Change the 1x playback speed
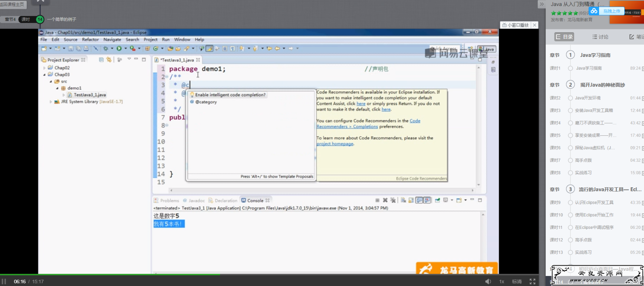 [x=502, y=282]
